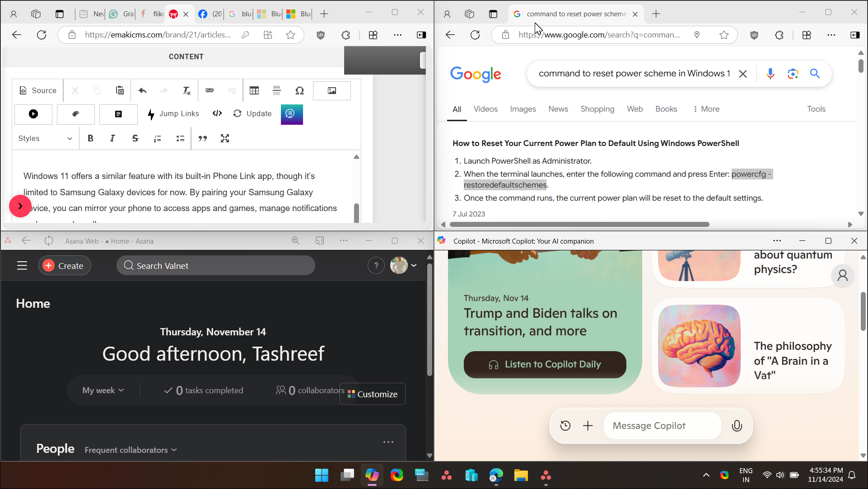The width and height of the screenshot is (868, 489).
Task: Click Tools option in Google search
Action: pos(816,109)
